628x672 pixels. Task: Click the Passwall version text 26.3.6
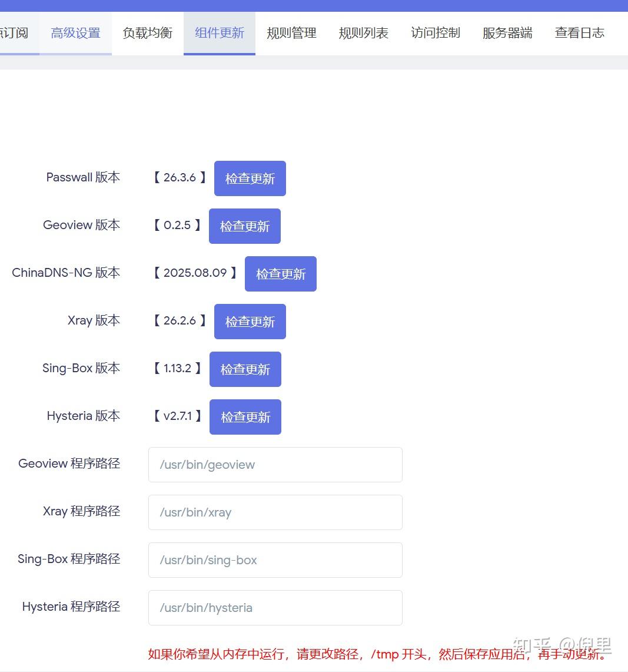180,177
